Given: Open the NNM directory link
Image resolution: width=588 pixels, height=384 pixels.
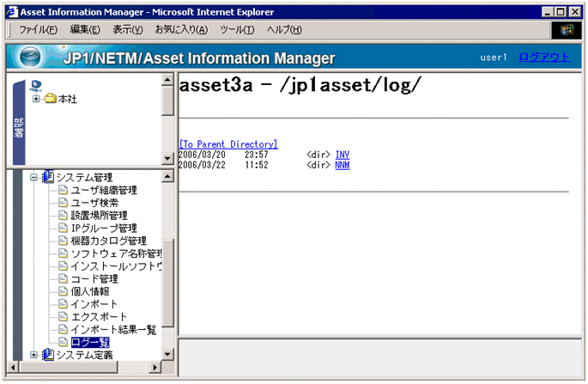Looking at the screenshot, I should pos(342,165).
